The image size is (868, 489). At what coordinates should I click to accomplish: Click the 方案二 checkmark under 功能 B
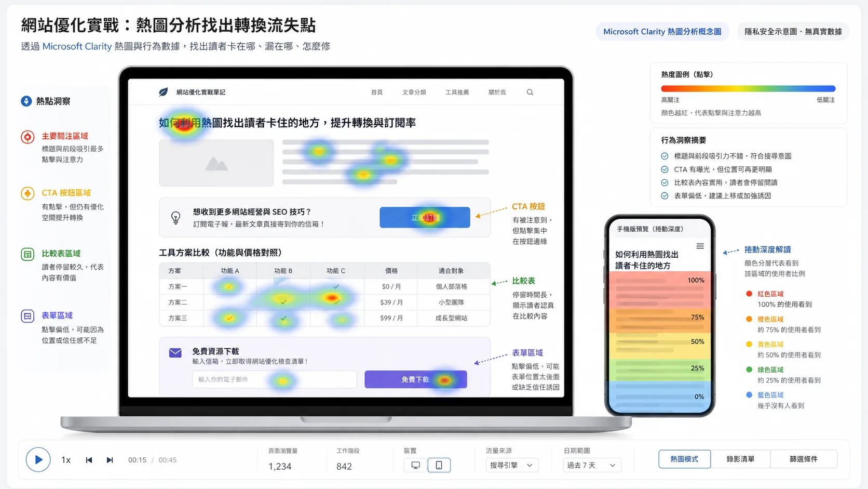283,302
